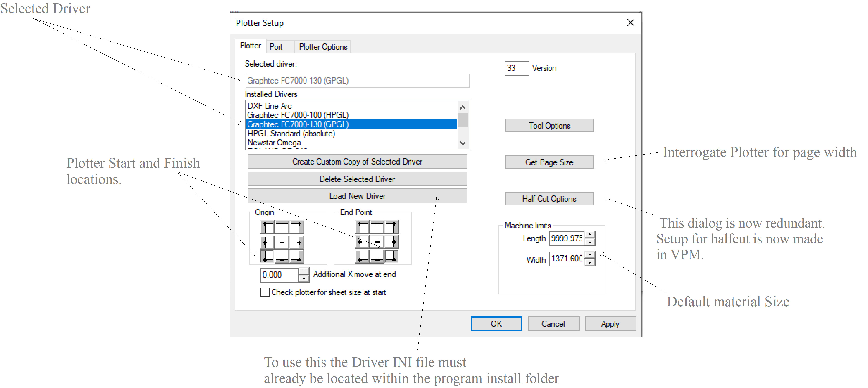Set Origin to bottom-center position
This screenshot has width=868, height=388.
282,257
